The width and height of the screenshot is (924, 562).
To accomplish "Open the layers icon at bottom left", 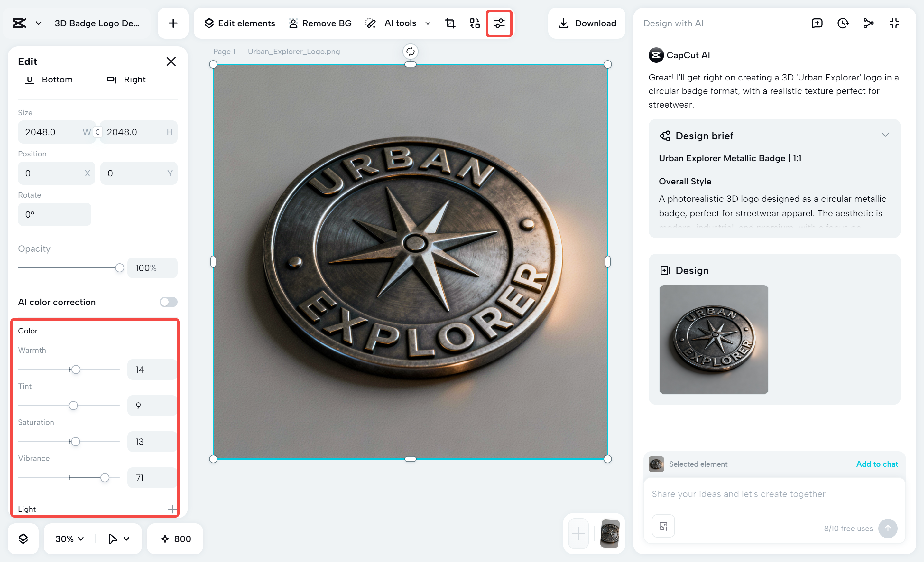I will point(23,539).
